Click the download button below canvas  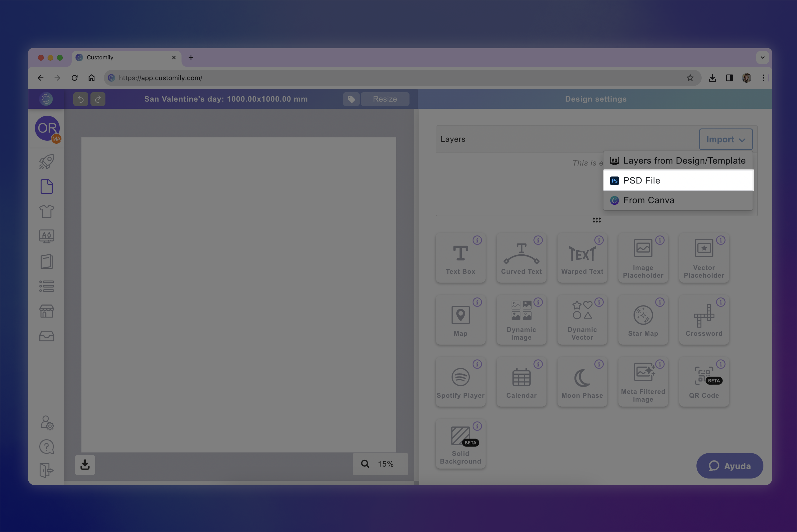click(85, 465)
